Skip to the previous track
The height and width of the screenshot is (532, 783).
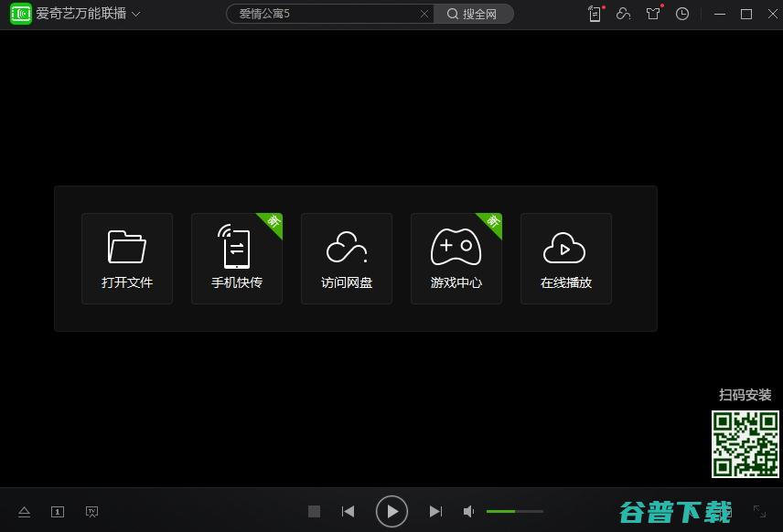pyautogui.click(x=349, y=512)
